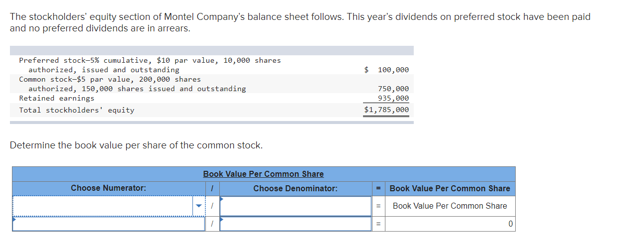Click the '750,000' common stock amount

click(393, 89)
